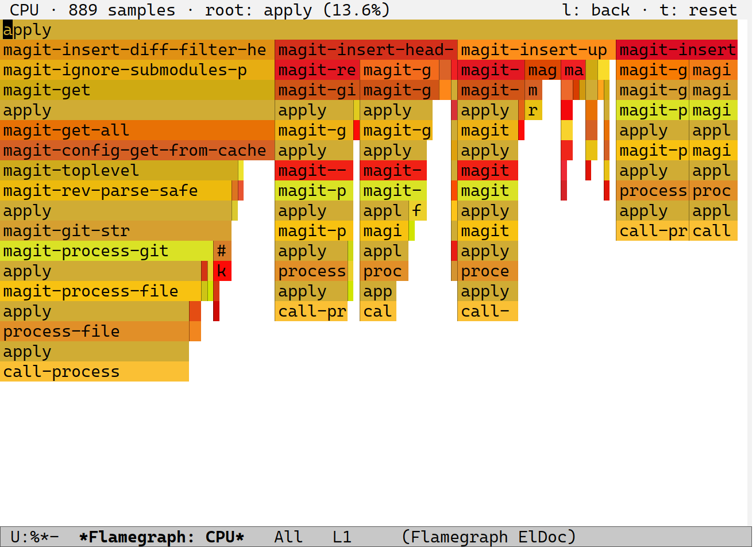Select the truncated 'app' frame
This screenshot has height=547, width=756.
tap(378, 291)
